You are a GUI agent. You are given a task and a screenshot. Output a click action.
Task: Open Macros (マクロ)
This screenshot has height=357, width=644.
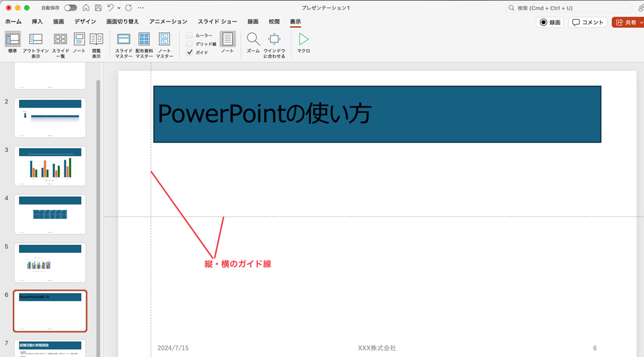point(304,43)
